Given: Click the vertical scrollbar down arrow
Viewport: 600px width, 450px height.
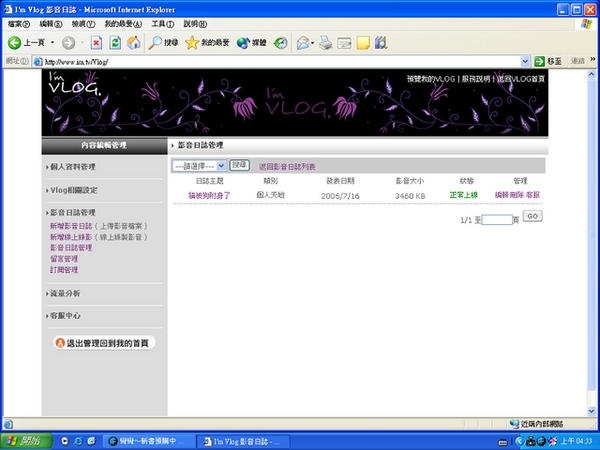Looking at the screenshot, I should (x=592, y=411).
